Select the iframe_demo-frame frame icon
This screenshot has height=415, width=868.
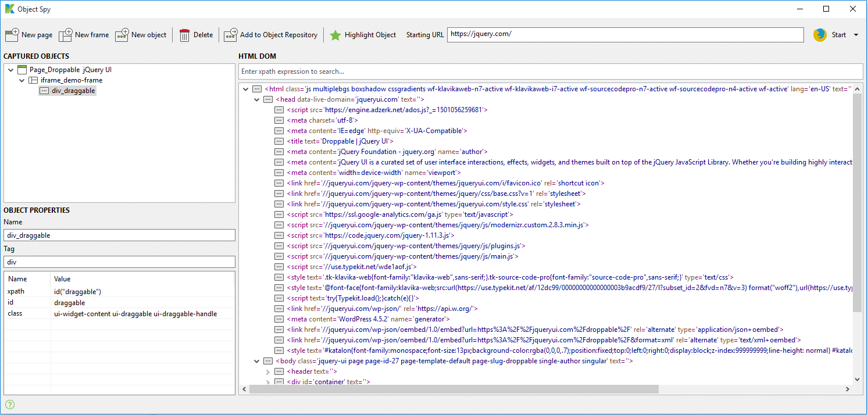[33, 80]
